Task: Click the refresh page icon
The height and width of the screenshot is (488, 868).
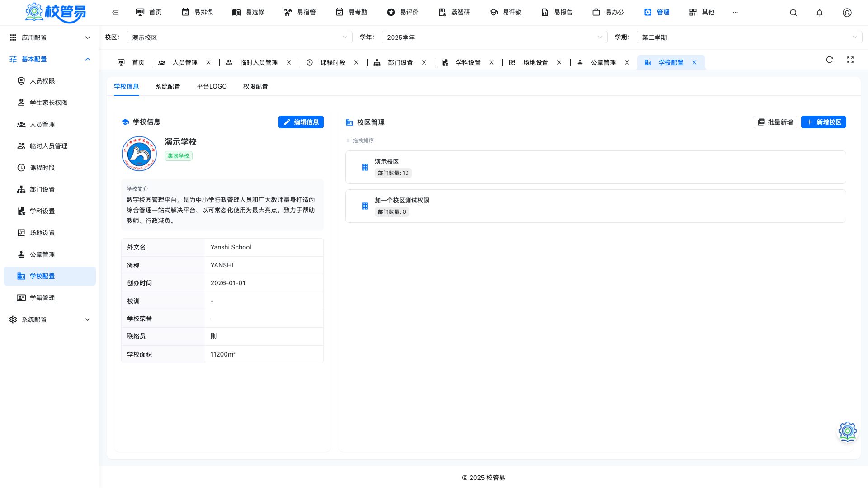Action: (x=830, y=60)
